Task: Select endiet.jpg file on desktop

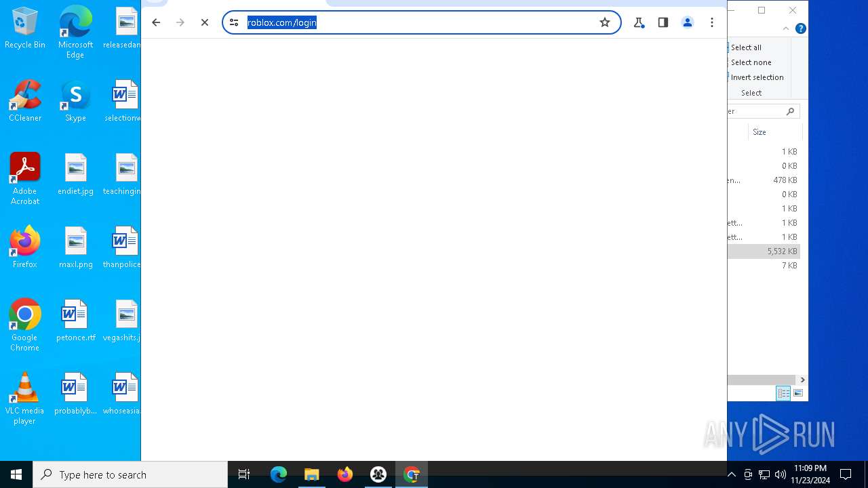Action: point(75,175)
